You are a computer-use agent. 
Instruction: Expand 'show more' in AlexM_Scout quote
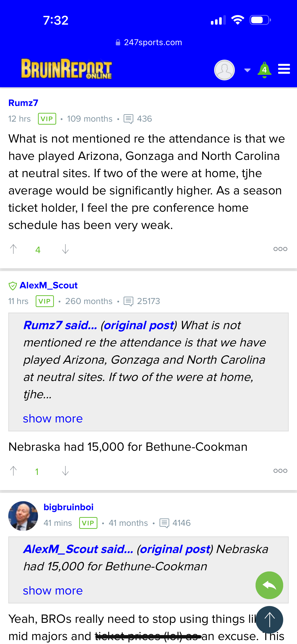click(x=53, y=591)
